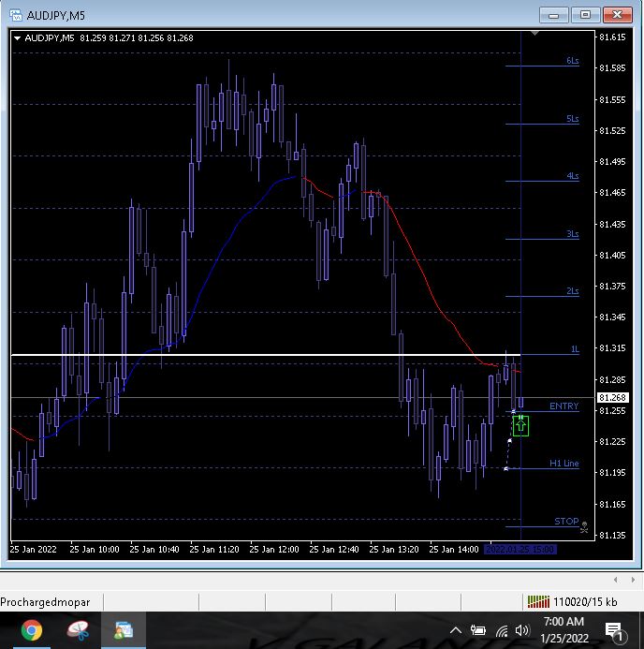
Task: Close the AUDJPY,M5 chart window
Action: pyautogui.click(x=617, y=15)
